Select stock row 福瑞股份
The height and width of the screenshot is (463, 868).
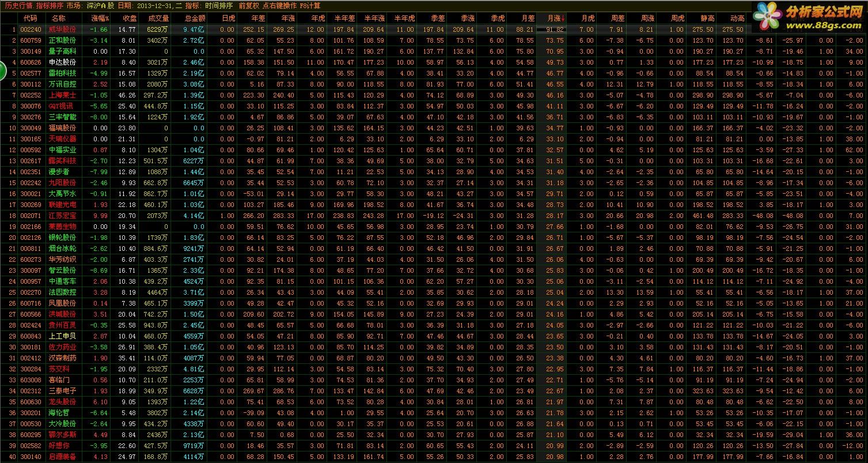tap(434, 128)
